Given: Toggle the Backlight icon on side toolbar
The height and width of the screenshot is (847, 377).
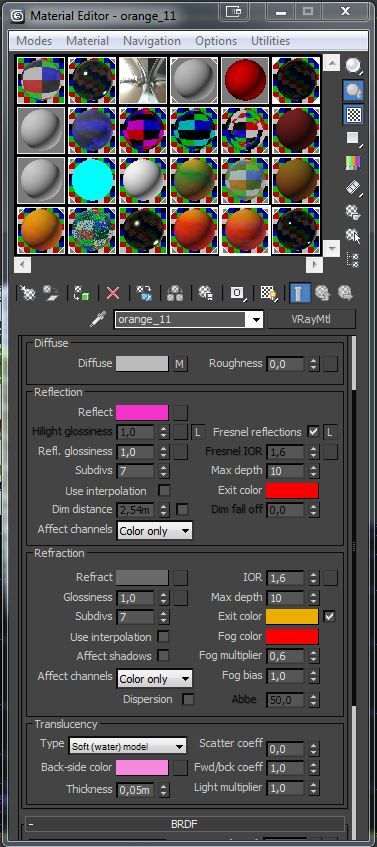Looking at the screenshot, I should tap(353, 90).
